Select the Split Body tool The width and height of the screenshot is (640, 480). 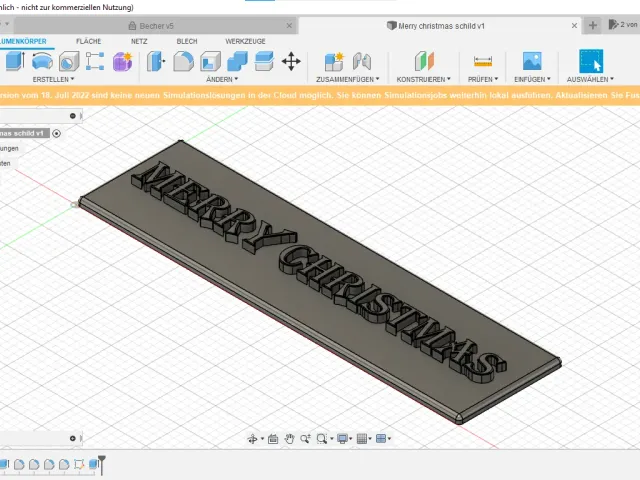[x=264, y=62]
